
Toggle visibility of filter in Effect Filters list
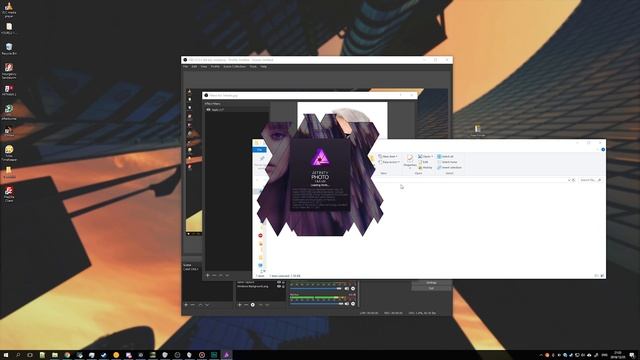click(208, 110)
